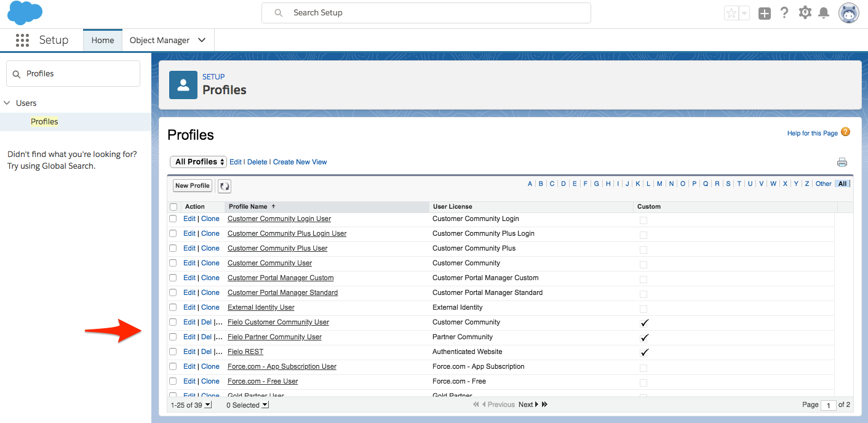Open the help question mark icon
868x423 pixels.
pyautogui.click(x=784, y=12)
